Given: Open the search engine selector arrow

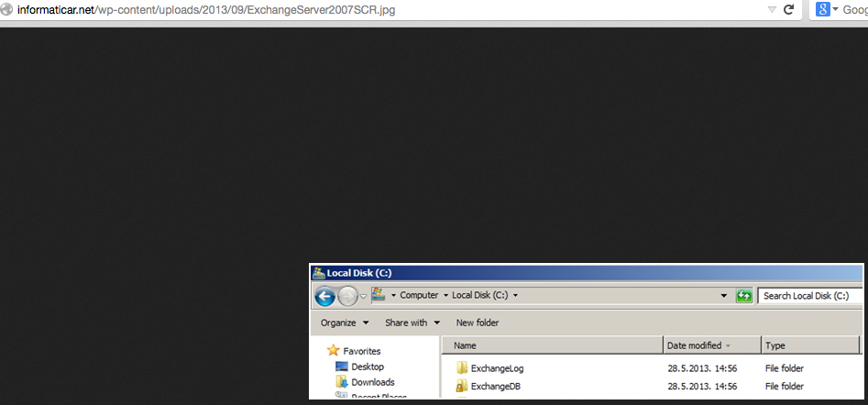Looking at the screenshot, I should pyautogui.click(x=835, y=9).
